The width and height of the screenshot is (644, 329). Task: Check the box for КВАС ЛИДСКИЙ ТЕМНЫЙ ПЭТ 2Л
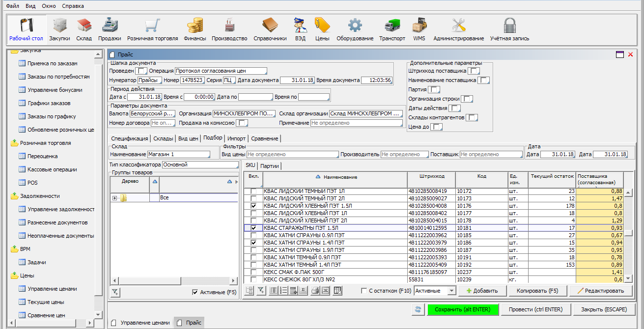click(x=253, y=198)
